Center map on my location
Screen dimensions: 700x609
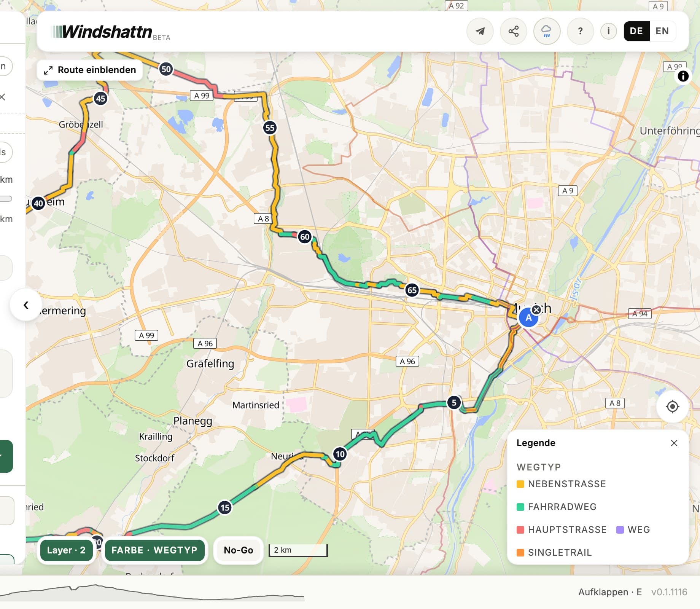click(673, 407)
